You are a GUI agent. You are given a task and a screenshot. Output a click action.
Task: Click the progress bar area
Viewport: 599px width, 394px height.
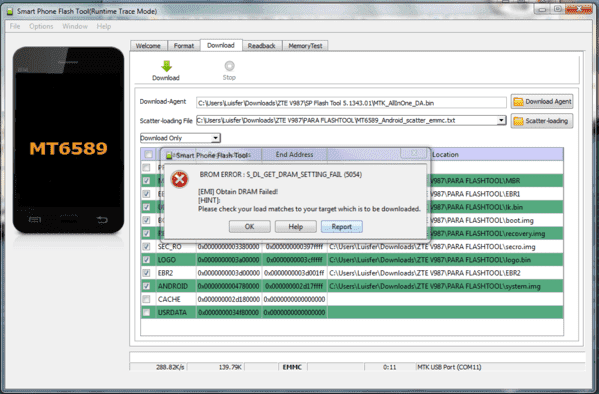[x=357, y=357]
